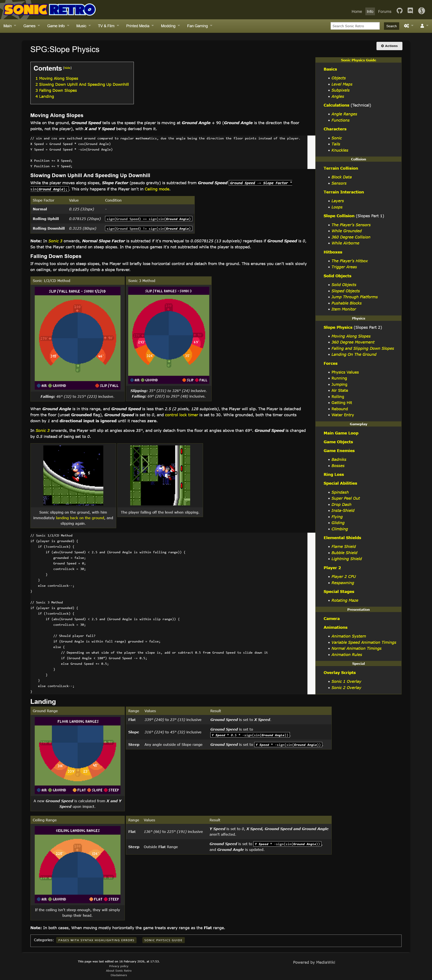The image size is (432, 980).
Task: Expand the Main navigation dropdown
Action: 9,26
